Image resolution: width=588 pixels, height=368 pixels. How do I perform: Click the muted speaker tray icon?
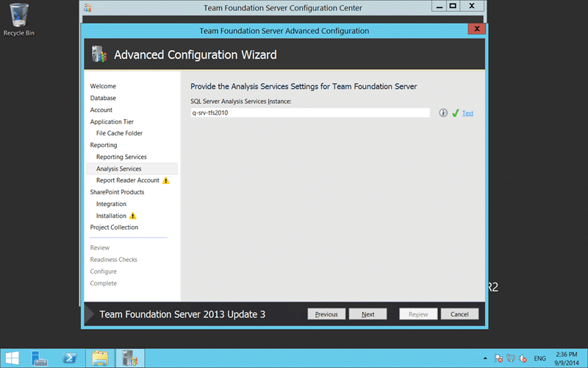click(x=523, y=358)
